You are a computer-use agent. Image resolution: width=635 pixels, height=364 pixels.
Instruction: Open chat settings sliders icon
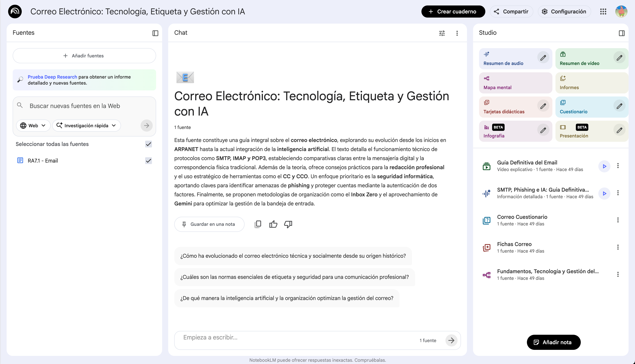point(442,33)
